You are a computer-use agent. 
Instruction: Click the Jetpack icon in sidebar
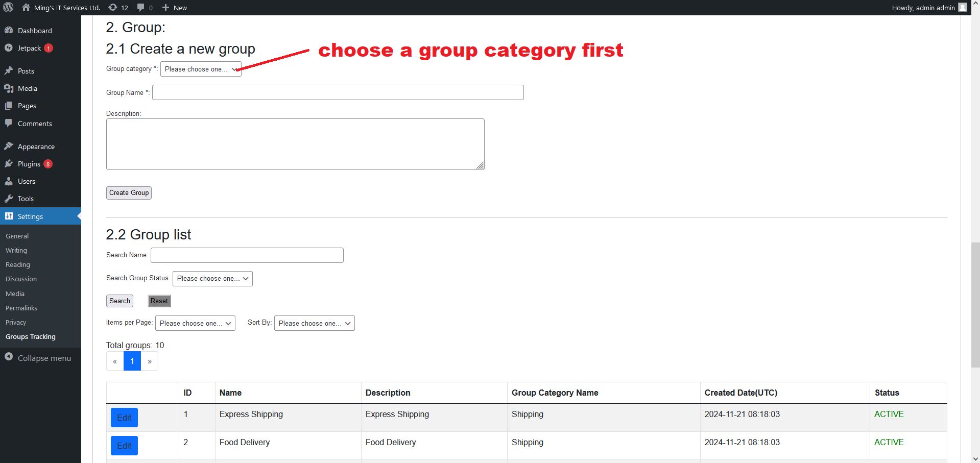pyautogui.click(x=9, y=48)
